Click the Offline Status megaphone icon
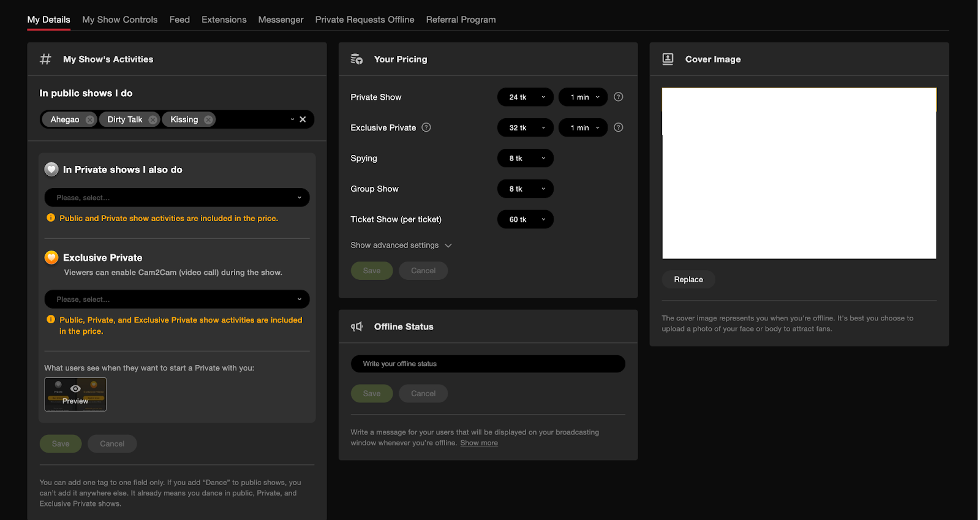980x520 pixels. (356, 327)
